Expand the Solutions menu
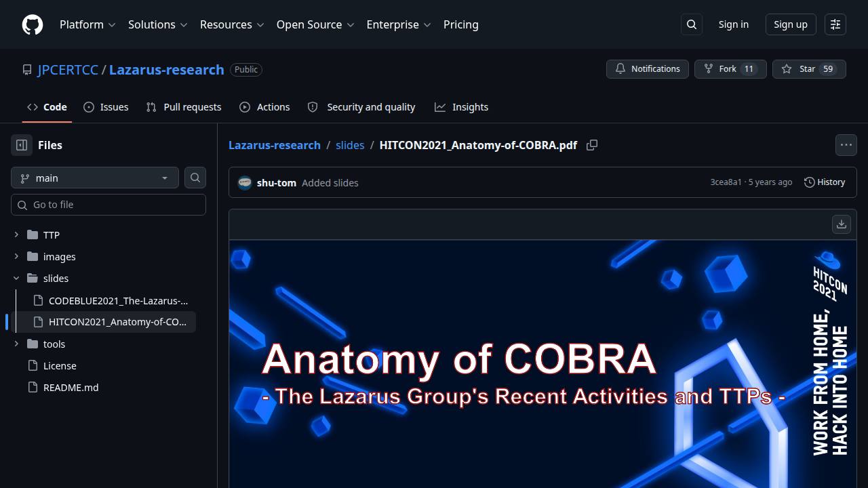This screenshot has width=868, height=488. tap(157, 24)
